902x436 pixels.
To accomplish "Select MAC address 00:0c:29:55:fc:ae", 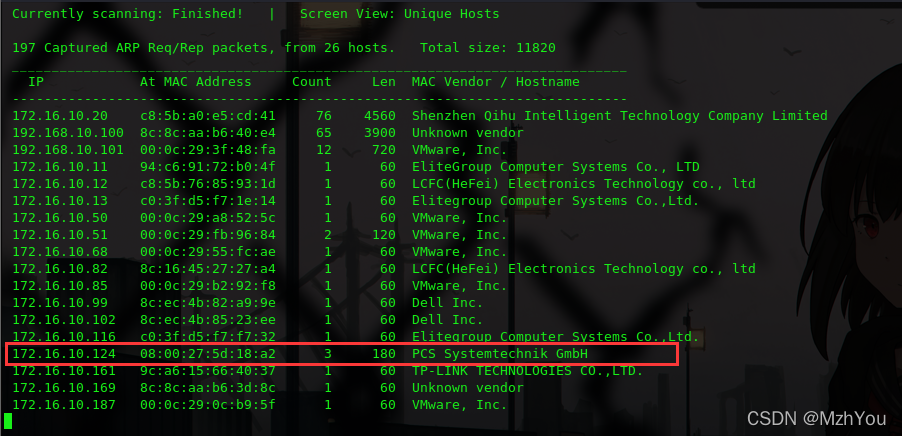I will (x=208, y=252).
